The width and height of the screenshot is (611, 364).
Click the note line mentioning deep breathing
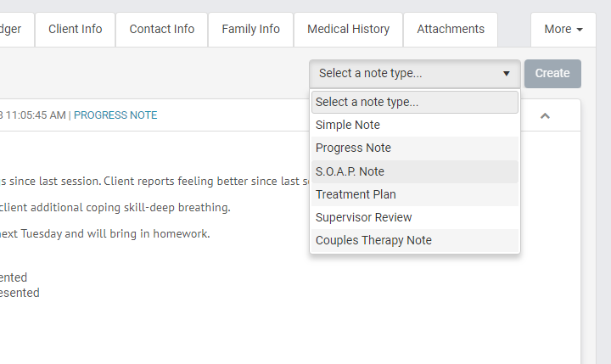click(x=115, y=207)
